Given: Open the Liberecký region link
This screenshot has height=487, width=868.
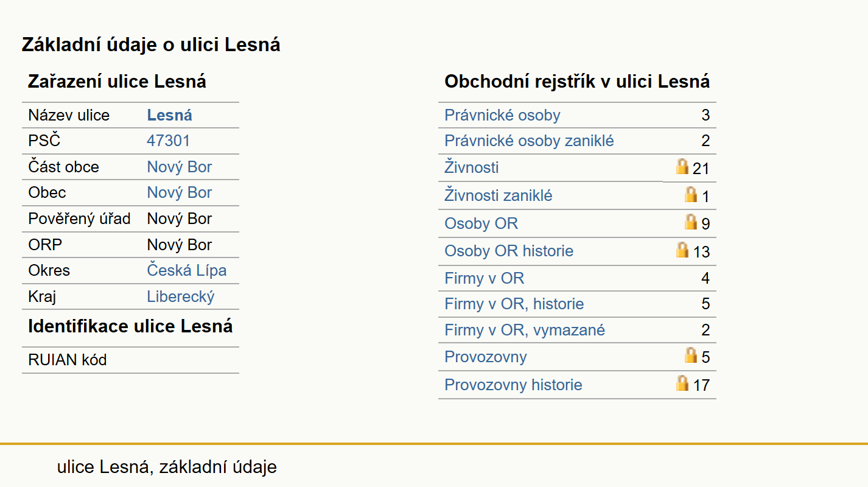Looking at the screenshot, I should [181, 296].
